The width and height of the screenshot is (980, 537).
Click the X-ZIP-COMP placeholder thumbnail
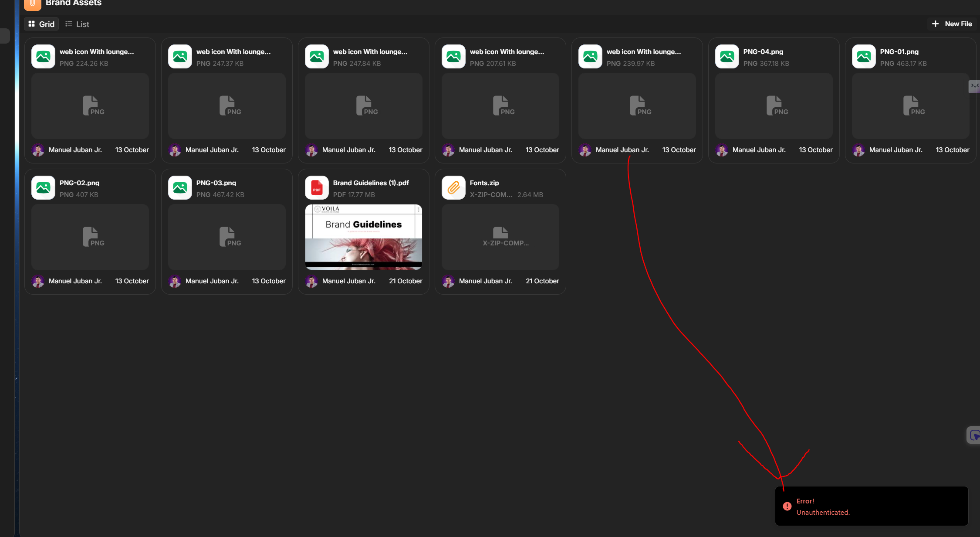click(x=500, y=237)
